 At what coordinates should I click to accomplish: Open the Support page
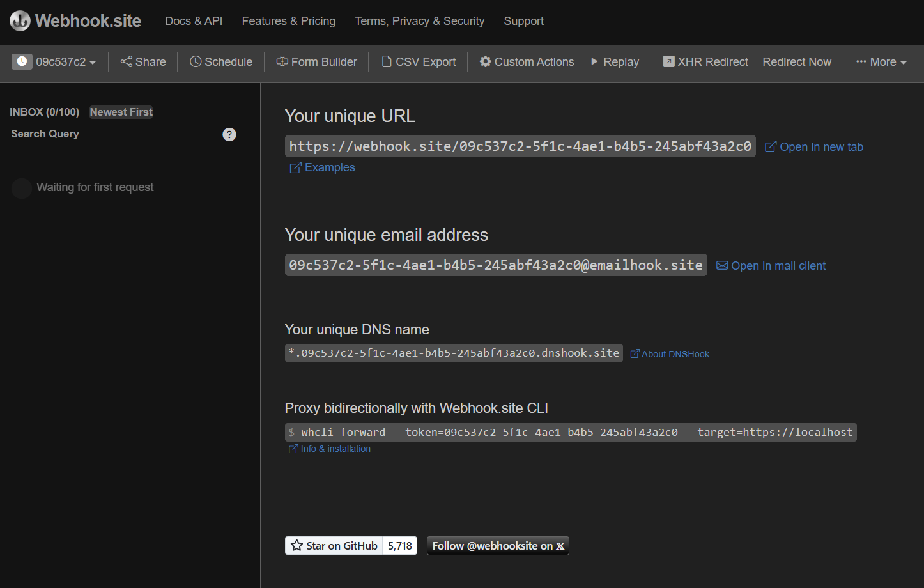click(524, 21)
